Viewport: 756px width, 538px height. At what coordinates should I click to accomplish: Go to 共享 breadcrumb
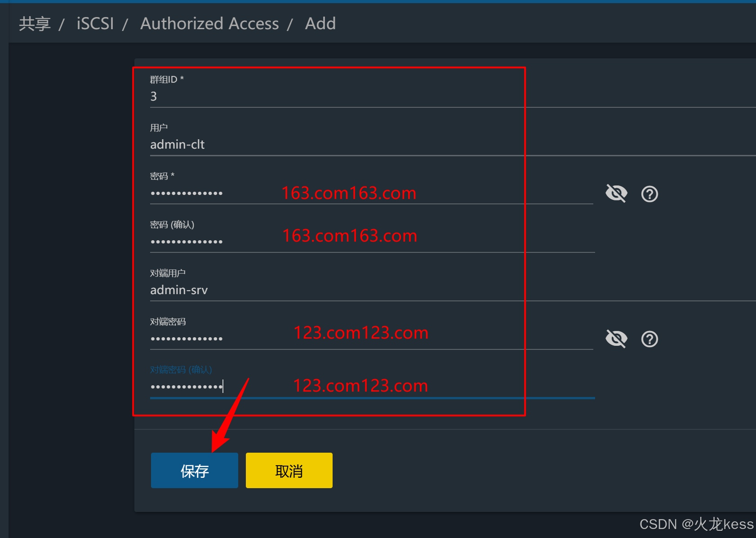(35, 23)
